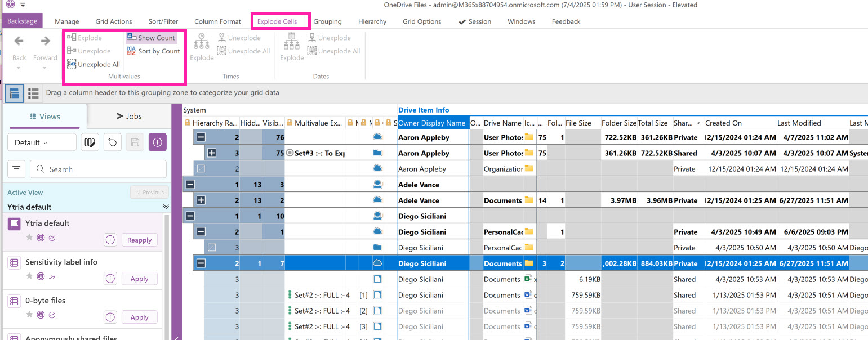Open the Grouping ribbon tab
This screenshot has height=340, width=868.
pos(327,21)
